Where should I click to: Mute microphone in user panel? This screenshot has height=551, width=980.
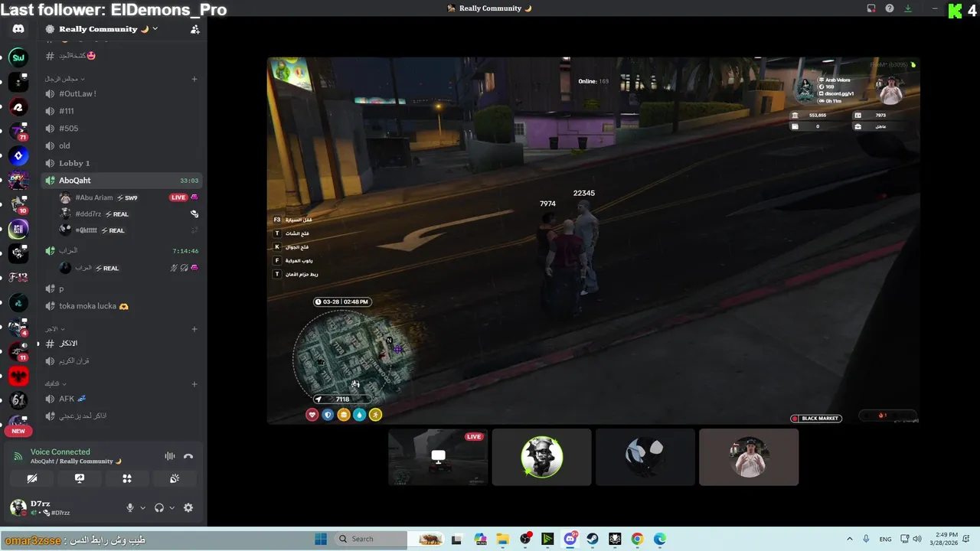click(x=130, y=507)
